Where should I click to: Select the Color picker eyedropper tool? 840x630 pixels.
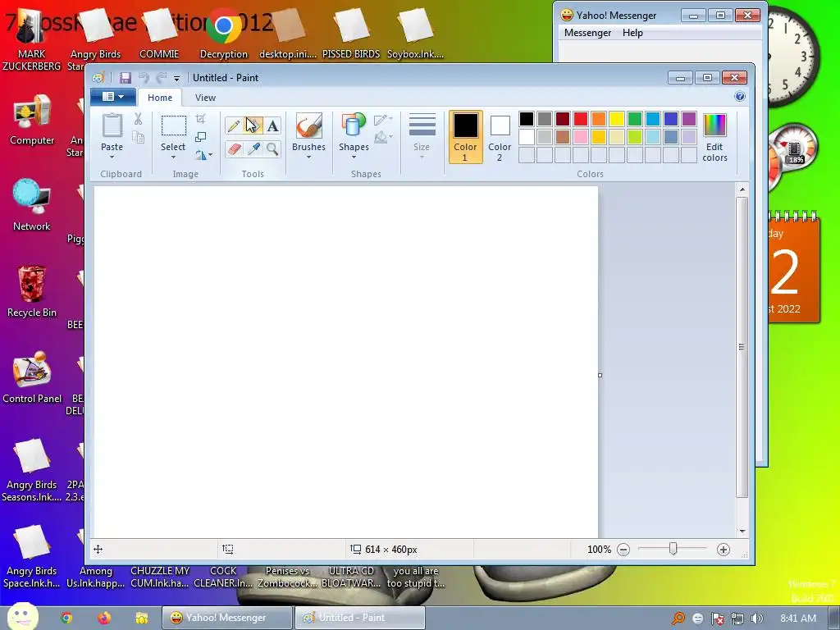253,148
